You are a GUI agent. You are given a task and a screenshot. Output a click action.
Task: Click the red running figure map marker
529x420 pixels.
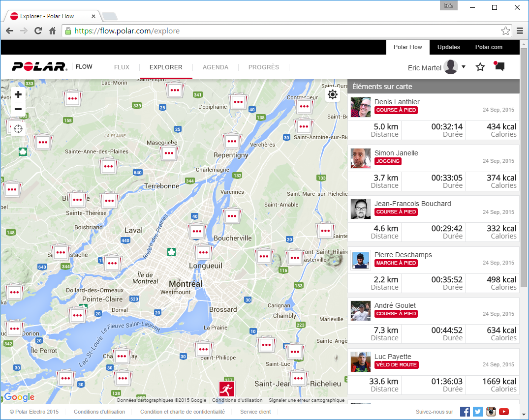(x=227, y=389)
